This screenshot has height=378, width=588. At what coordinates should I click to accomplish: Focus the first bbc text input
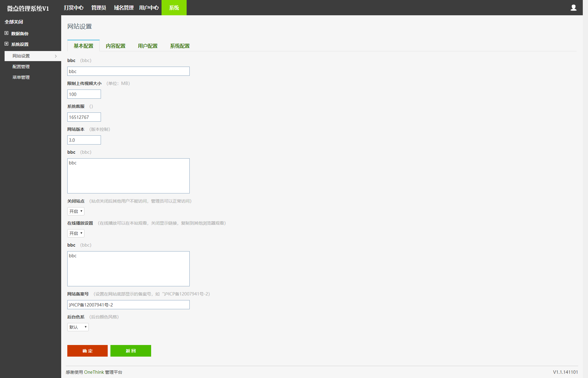(x=128, y=71)
